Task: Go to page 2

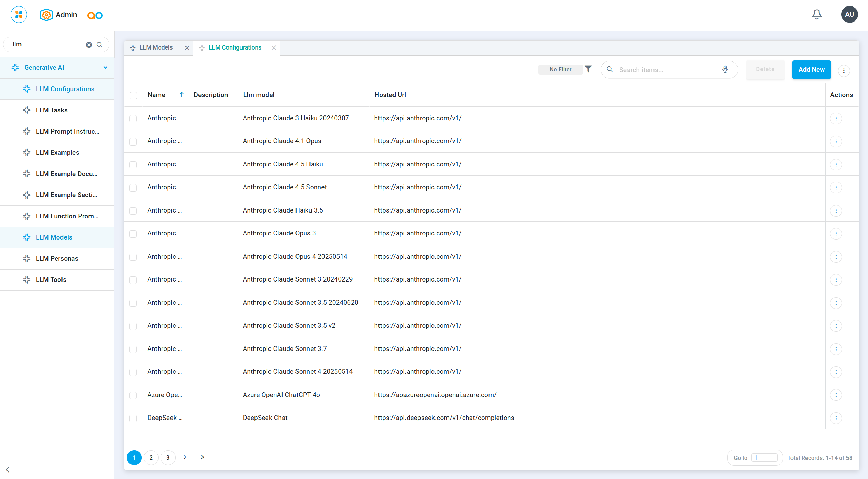Action: tap(151, 457)
